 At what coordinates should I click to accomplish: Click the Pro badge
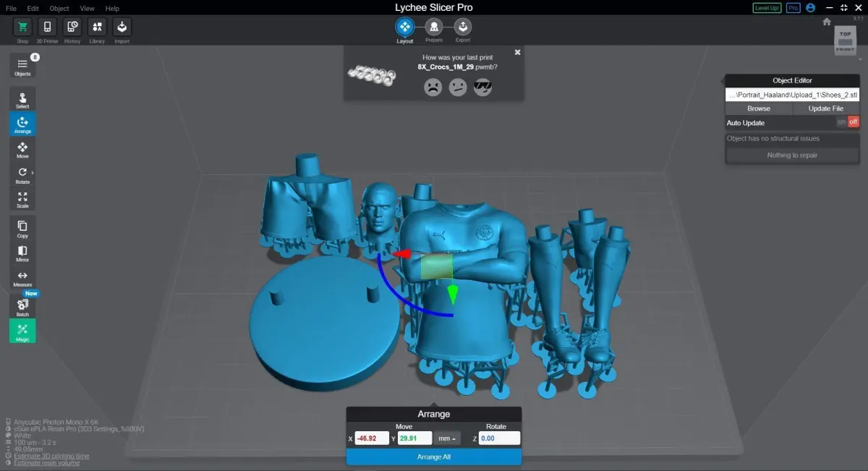(793, 7)
